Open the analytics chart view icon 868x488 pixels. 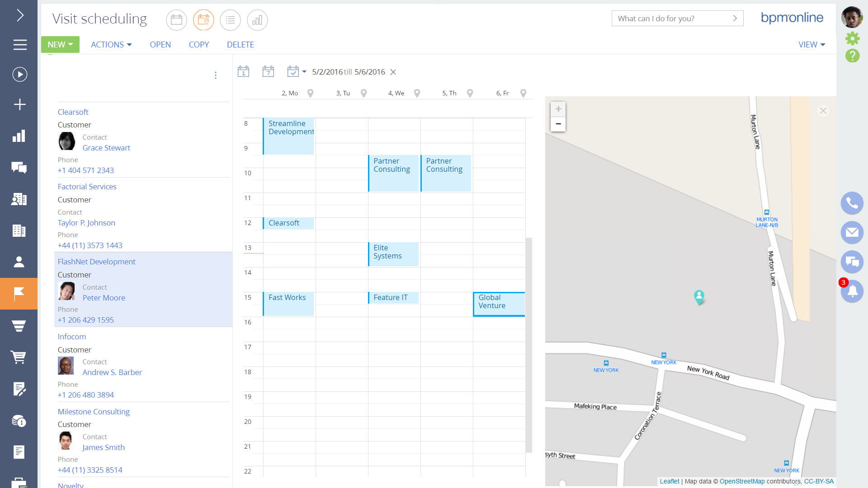(257, 20)
